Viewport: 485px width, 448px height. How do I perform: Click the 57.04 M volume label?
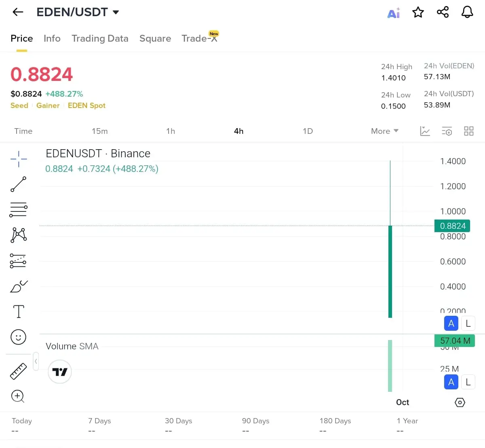(455, 341)
